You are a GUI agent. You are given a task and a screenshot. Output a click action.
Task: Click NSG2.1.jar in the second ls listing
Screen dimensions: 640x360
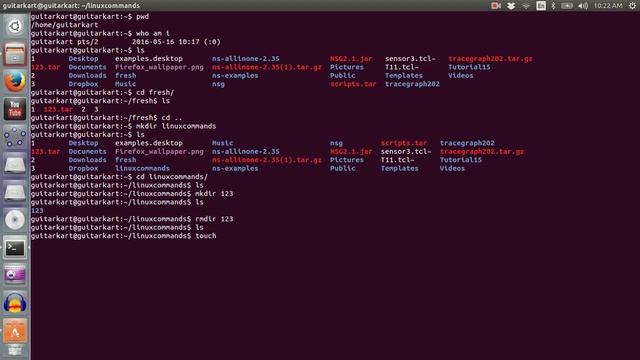[351, 151]
